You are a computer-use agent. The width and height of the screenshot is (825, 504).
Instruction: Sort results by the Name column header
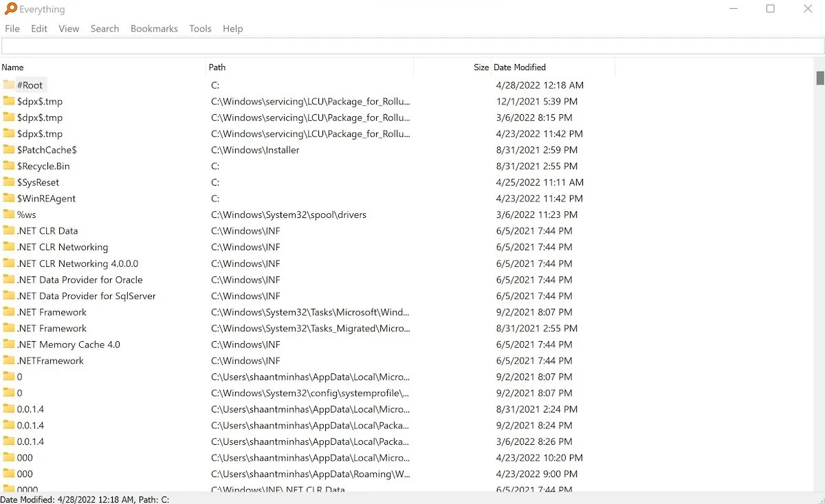point(12,67)
